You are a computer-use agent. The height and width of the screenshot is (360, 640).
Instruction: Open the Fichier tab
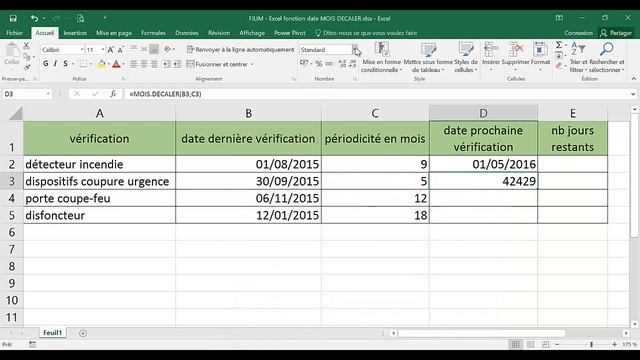coord(15,33)
